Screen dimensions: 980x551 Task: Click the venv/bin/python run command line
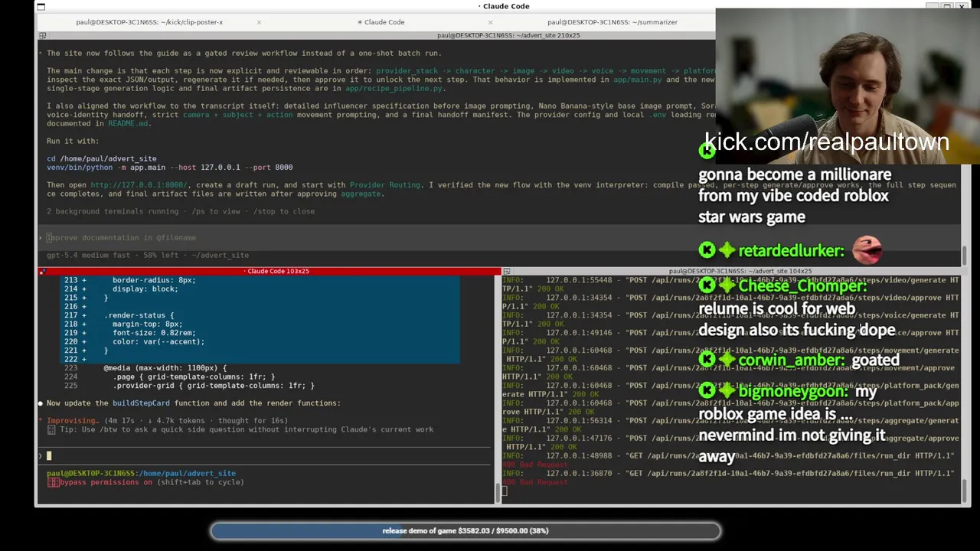click(x=170, y=168)
